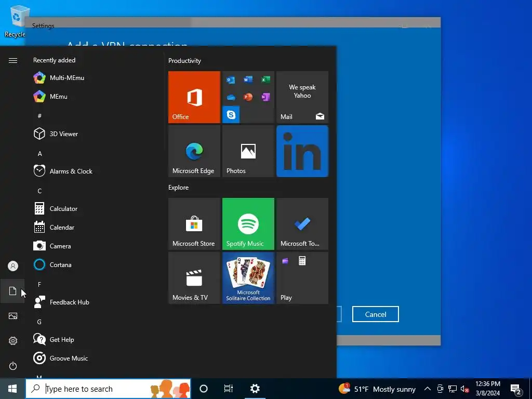Open Movies & TV tile

pos(194,278)
